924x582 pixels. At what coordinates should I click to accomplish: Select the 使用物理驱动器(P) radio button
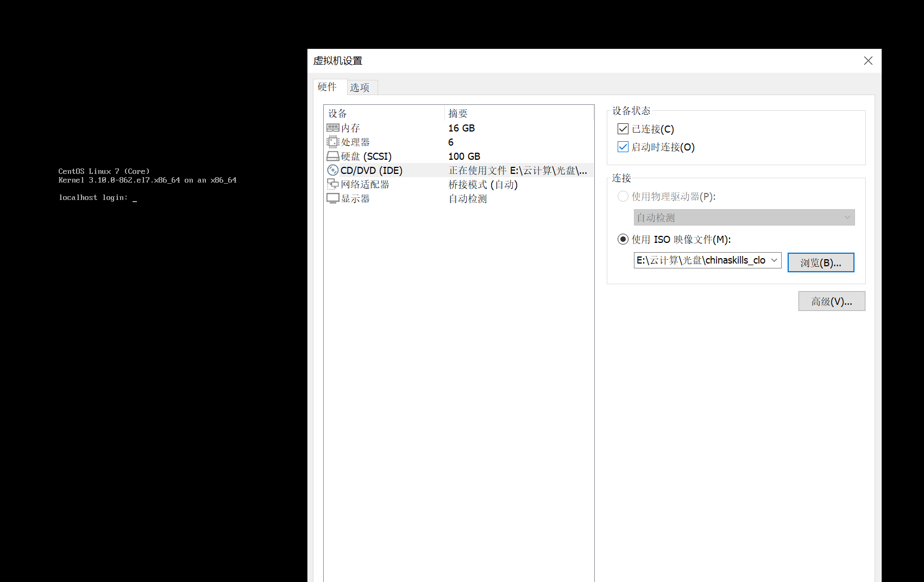click(x=623, y=196)
